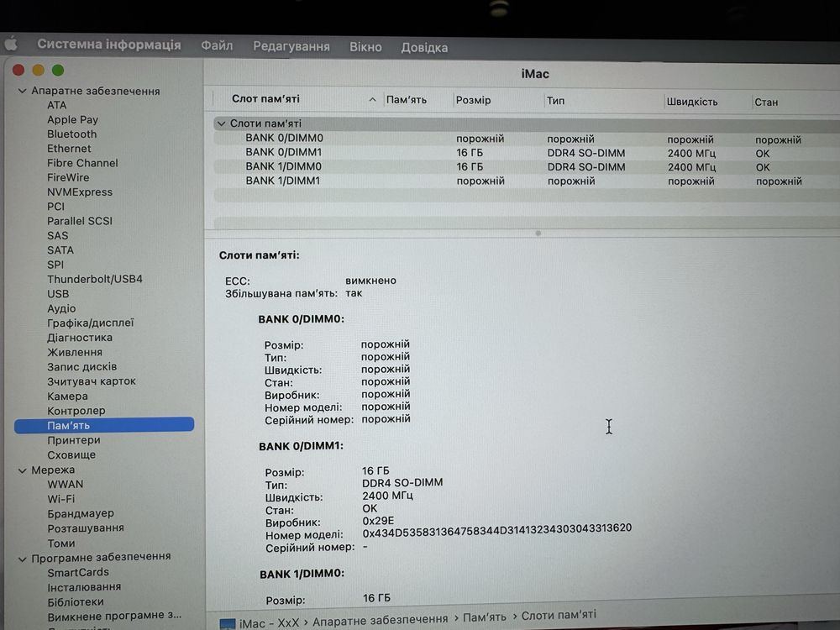Viewport: 840px width, 630px height.
Task: Select SmartCards in the sidebar
Action: (78, 573)
